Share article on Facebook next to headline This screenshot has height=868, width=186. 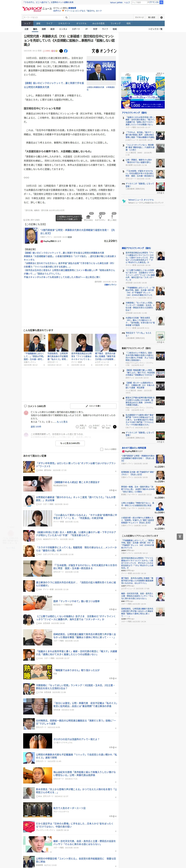click(66, 51)
